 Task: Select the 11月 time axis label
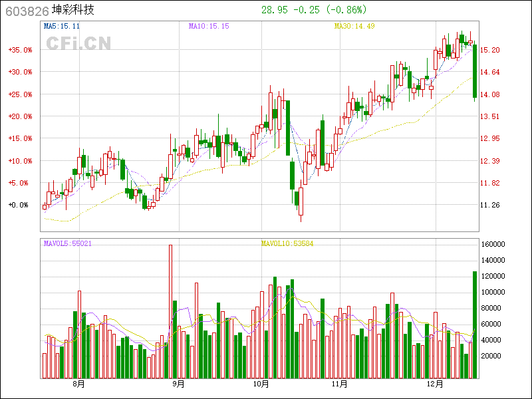[340, 384]
